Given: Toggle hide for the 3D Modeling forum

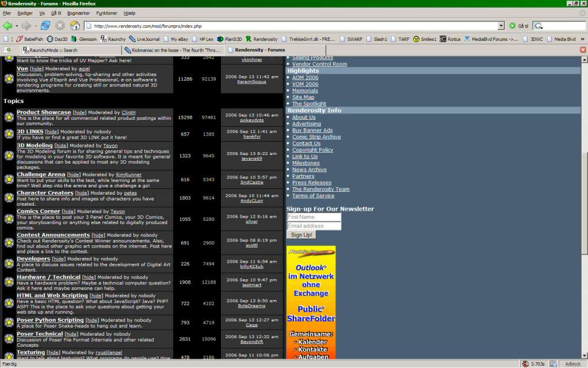Looking at the screenshot, I should click(62, 146).
